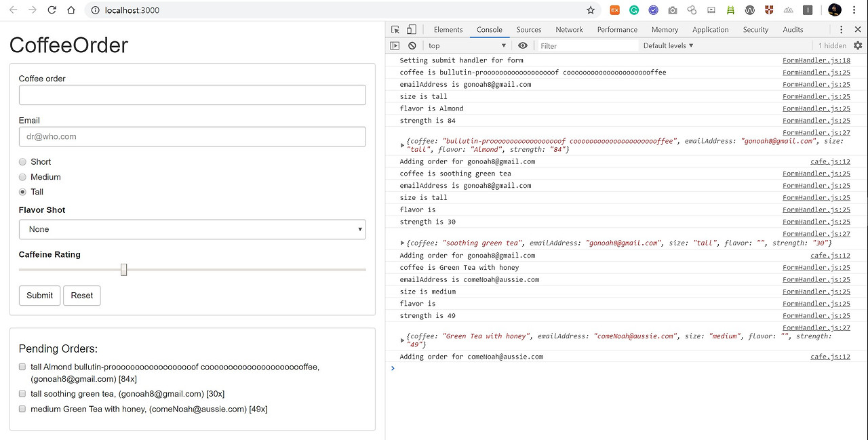Switch to the Sources tab
868x440 pixels.
tap(529, 29)
